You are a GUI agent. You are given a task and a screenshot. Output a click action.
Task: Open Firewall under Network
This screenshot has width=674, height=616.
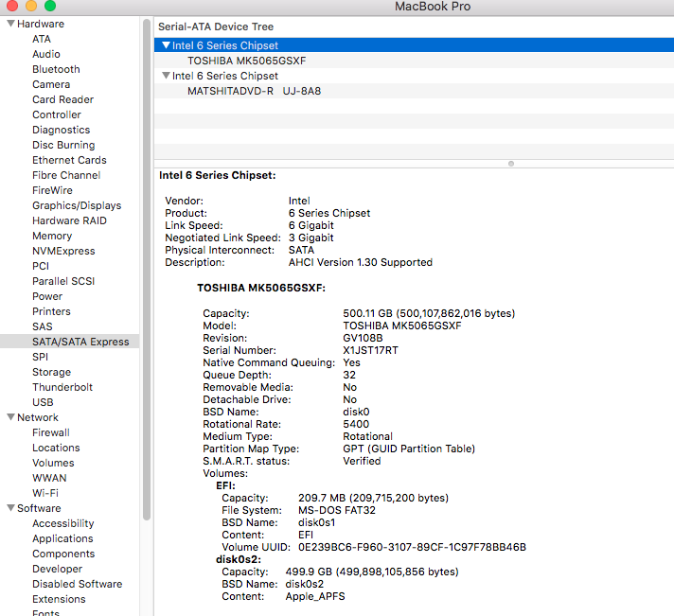click(x=51, y=432)
